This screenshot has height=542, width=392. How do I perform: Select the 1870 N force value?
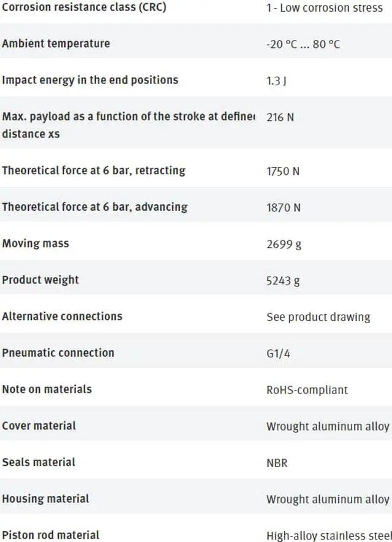point(284,208)
